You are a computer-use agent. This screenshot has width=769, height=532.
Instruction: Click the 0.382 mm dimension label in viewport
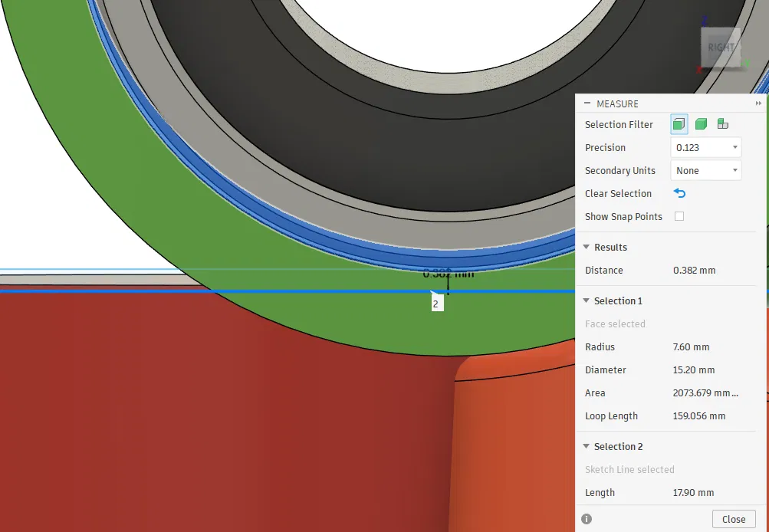coord(449,274)
